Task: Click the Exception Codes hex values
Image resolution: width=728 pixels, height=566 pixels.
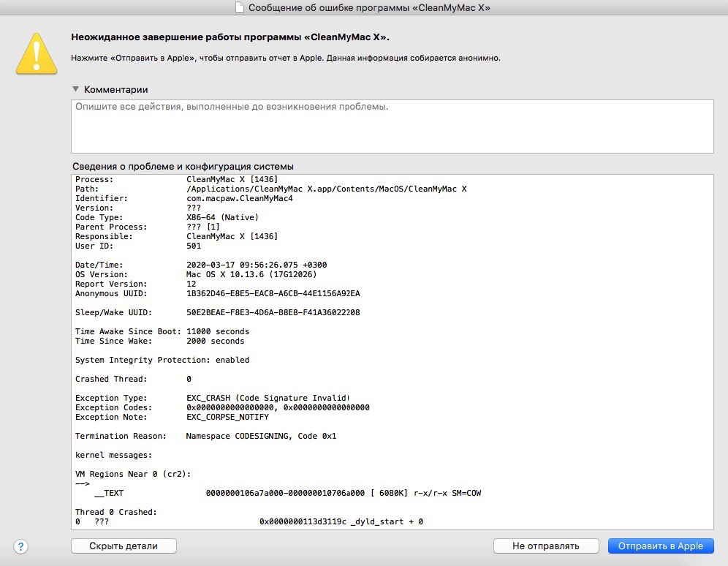Action: (x=278, y=407)
